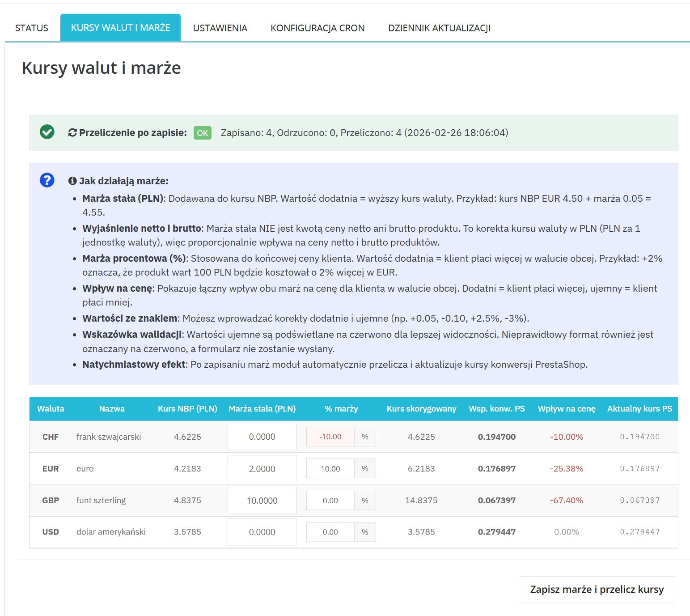Screen dimensions: 690x616
Task: Open the DZIENNIK AKTUALIZACJI tab
Action: (440, 27)
